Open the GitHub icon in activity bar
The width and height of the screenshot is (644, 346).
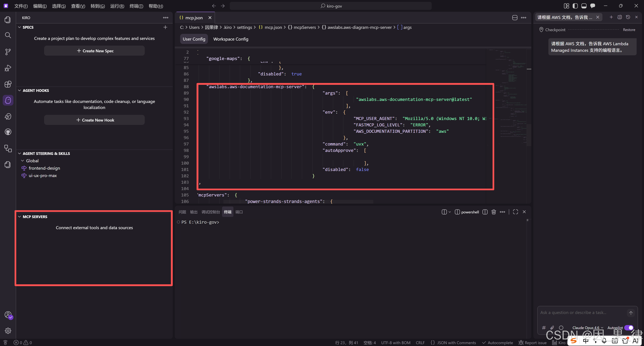(8, 132)
